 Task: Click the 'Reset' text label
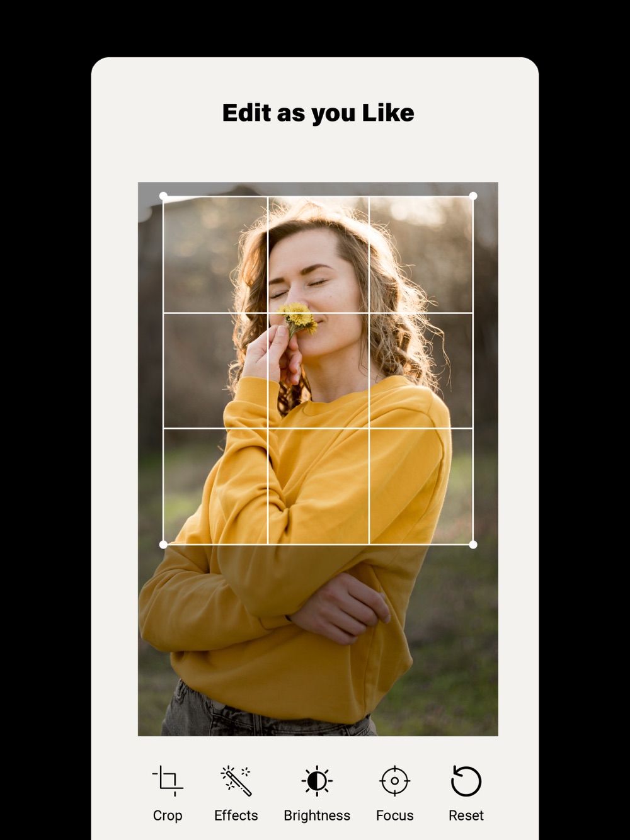[466, 815]
